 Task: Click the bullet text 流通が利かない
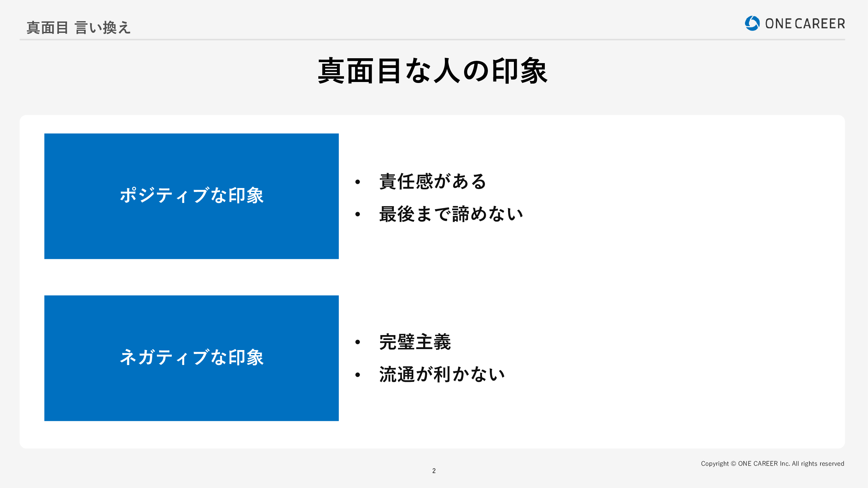(x=442, y=374)
